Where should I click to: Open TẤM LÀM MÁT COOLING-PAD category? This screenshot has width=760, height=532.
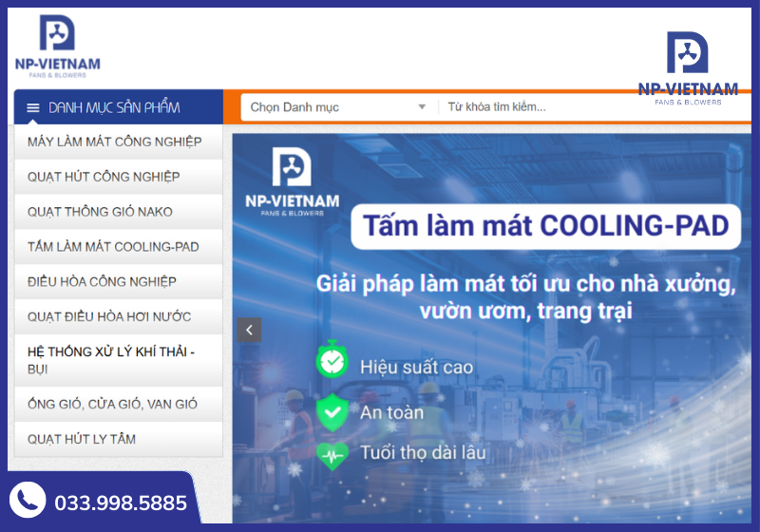tap(118, 247)
